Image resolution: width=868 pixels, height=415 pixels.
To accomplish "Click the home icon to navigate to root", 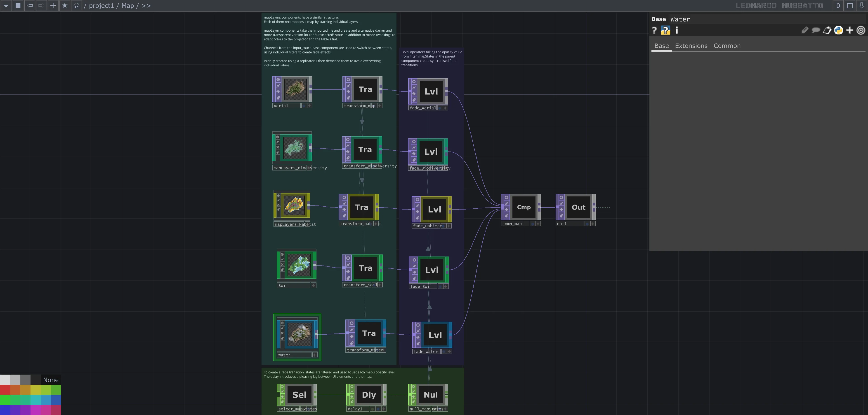I will tap(76, 5).
